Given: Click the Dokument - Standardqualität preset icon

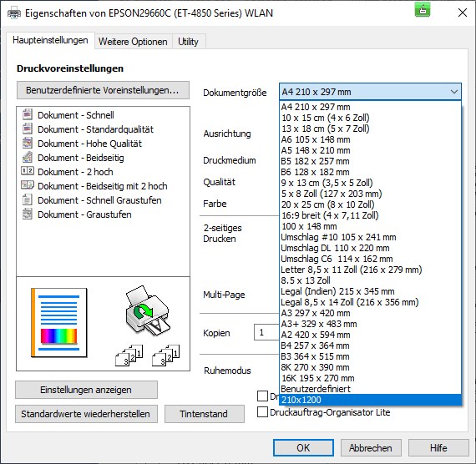Looking at the screenshot, I should click(x=28, y=129).
